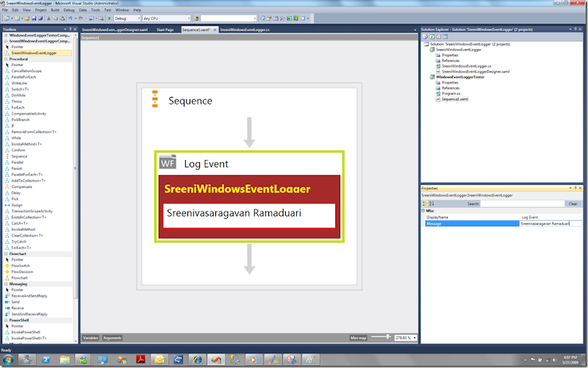Select the Send messaging activity in Toolbox
588x368 pixels.
coord(15,302)
